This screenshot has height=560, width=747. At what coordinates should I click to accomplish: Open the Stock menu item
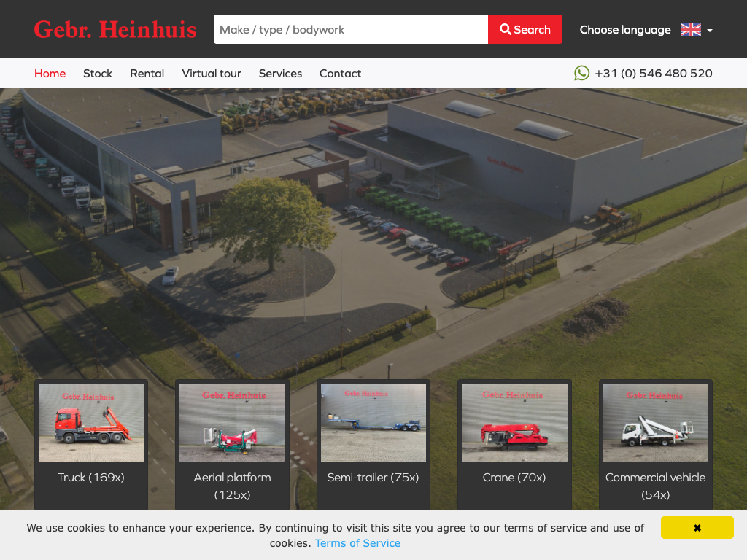[x=98, y=74]
